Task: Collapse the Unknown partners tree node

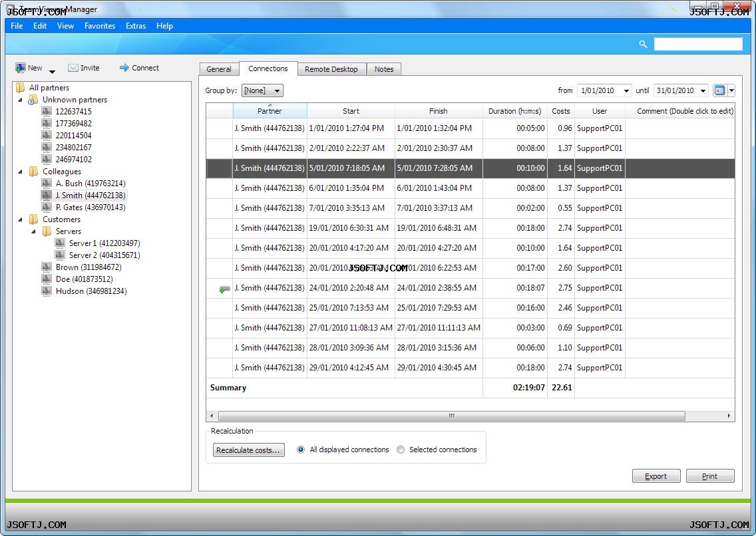Action: click(x=20, y=100)
